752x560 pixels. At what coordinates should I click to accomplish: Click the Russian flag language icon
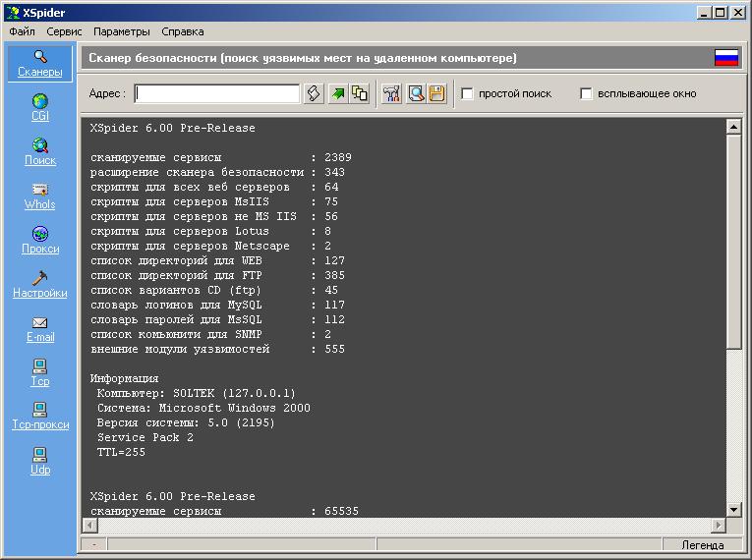pos(726,58)
